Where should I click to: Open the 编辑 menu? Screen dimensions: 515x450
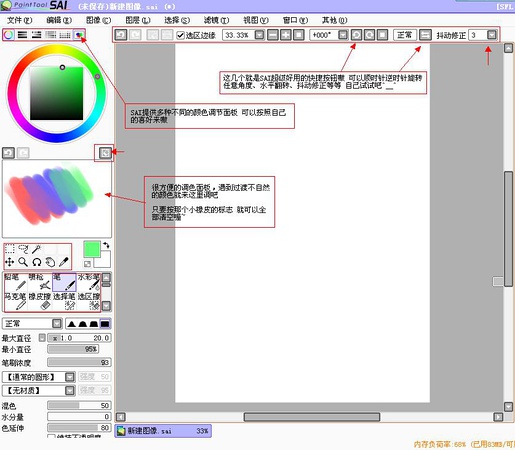(59, 20)
